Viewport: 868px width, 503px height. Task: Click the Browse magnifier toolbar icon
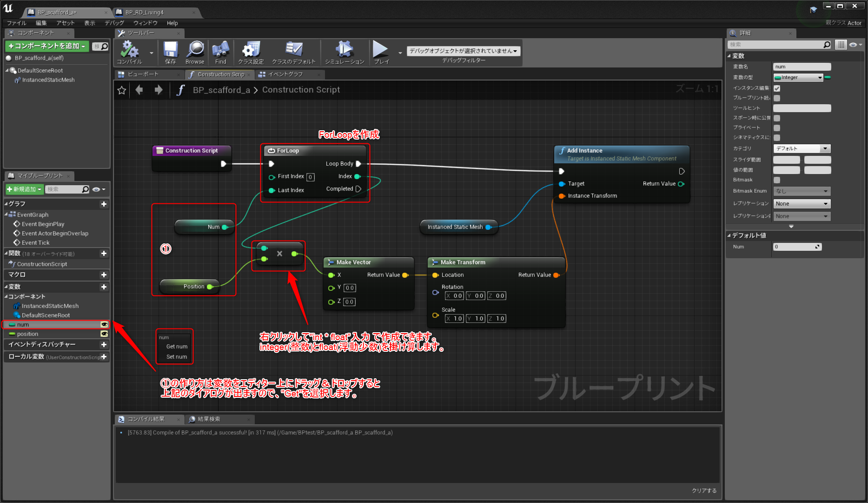195,52
